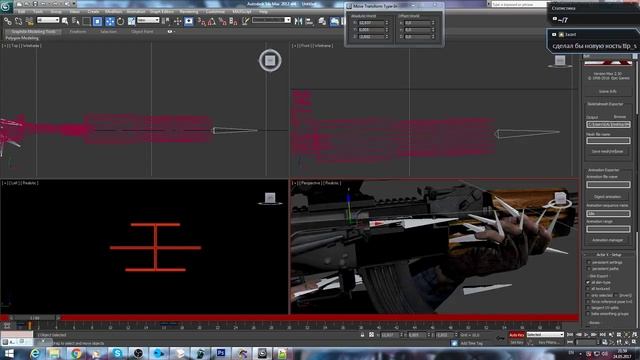The width and height of the screenshot is (640, 360).
Task: Click the Select and Link tool
Action: pyautogui.click(x=7, y=21)
